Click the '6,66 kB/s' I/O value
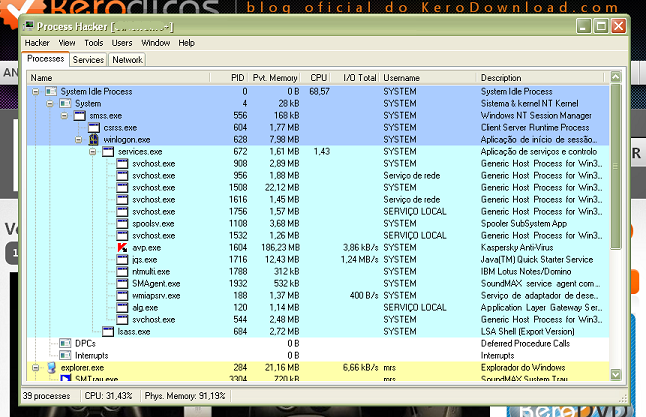646x417 pixels. [360, 367]
